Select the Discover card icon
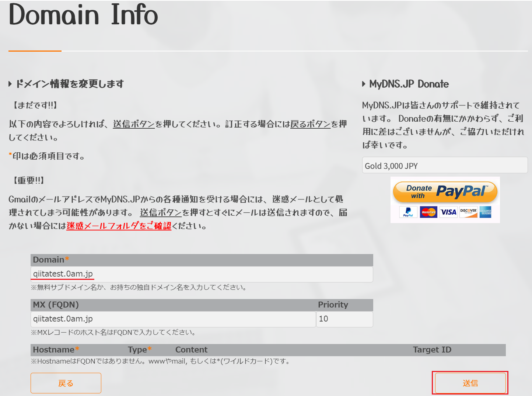This screenshot has height=396, width=532. [468, 212]
